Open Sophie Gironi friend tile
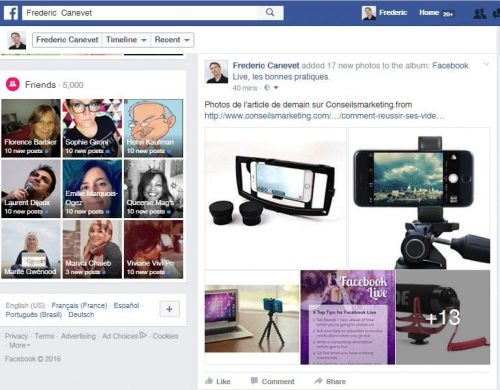The width and height of the screenshot is (500, 390). tap(92, 128)
